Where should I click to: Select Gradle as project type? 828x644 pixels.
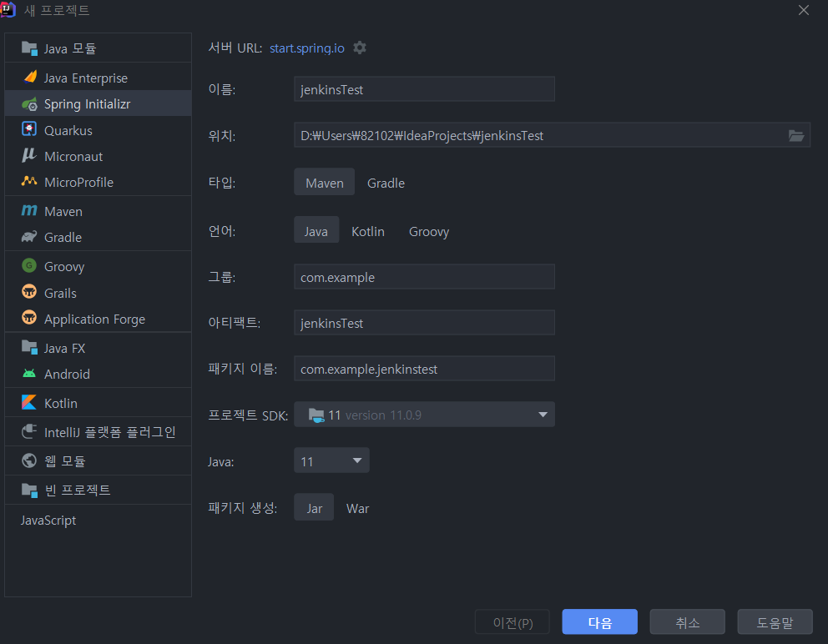[386, 183]
